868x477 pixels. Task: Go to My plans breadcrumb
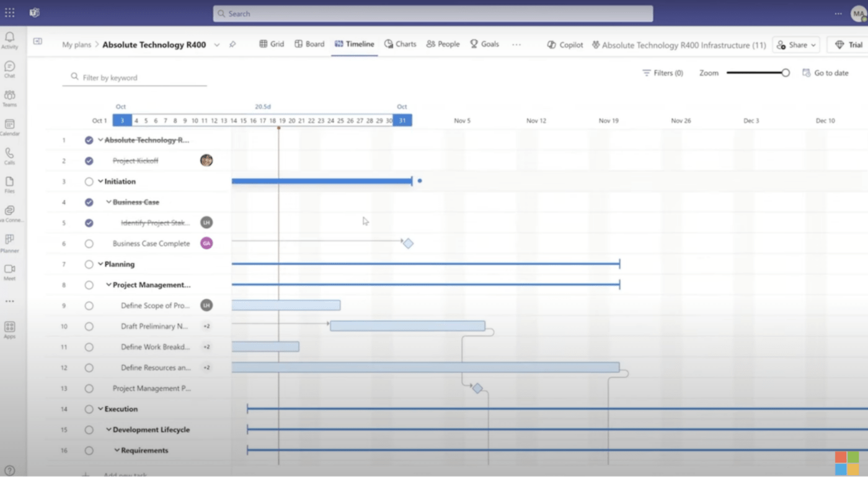[x=76, y=45]
